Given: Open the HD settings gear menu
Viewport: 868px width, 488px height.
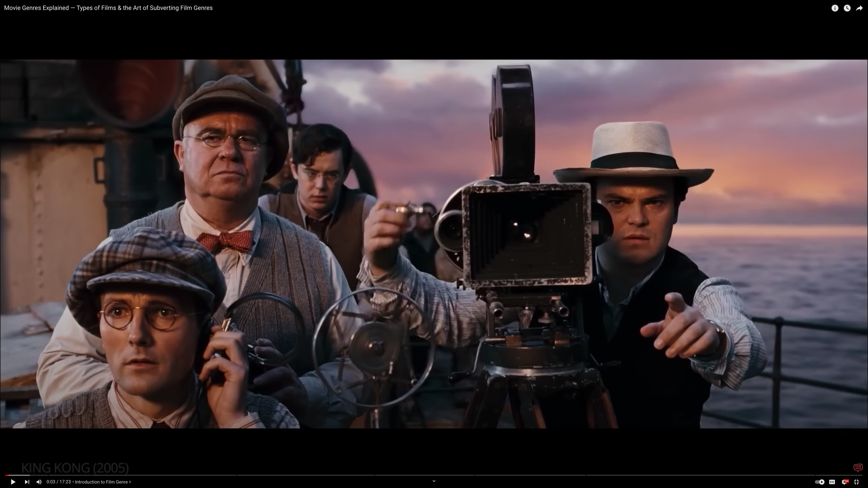Looking at the screenshot, I should point(844,482).
